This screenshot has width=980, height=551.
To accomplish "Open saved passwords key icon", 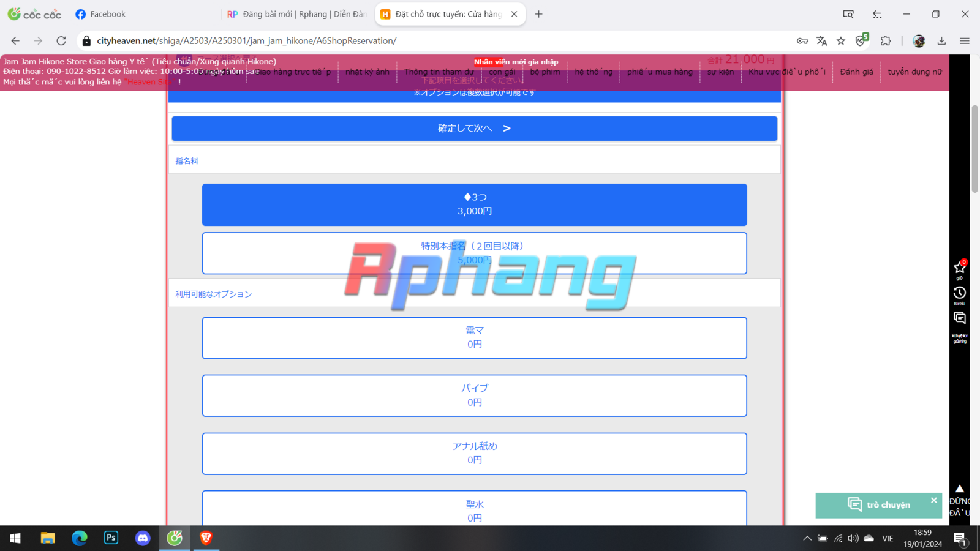I will (x=802, y=41).
